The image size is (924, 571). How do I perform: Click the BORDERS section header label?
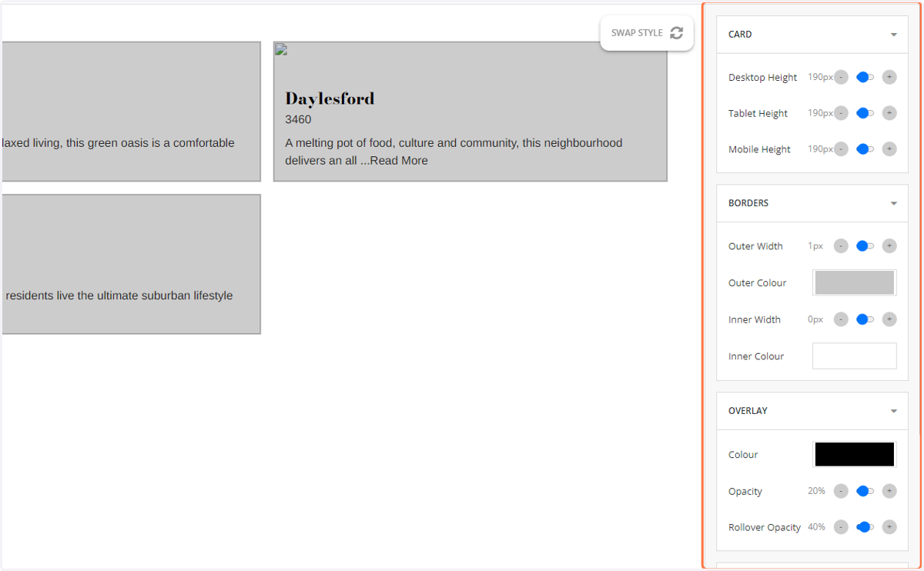748,203
